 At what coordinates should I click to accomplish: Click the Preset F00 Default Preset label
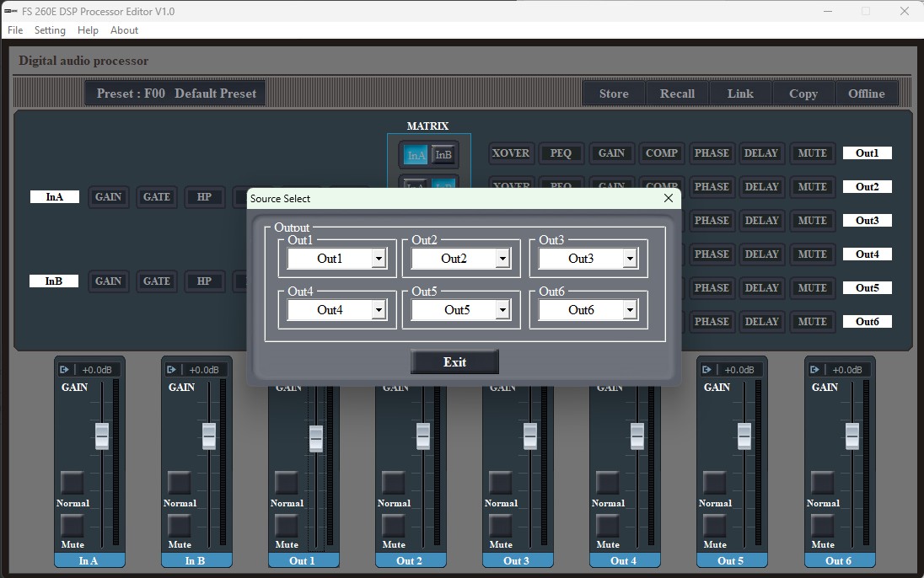(x=175, y=94)
